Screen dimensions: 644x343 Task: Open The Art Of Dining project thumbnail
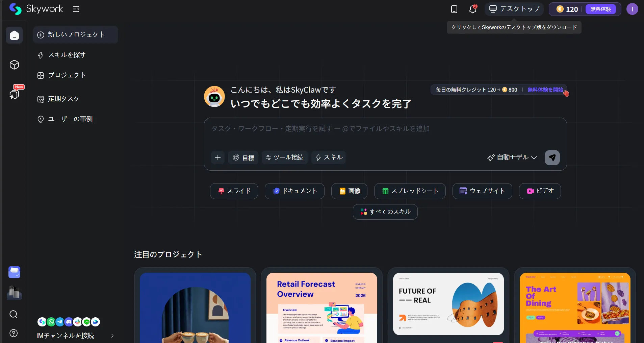[575, 308]
